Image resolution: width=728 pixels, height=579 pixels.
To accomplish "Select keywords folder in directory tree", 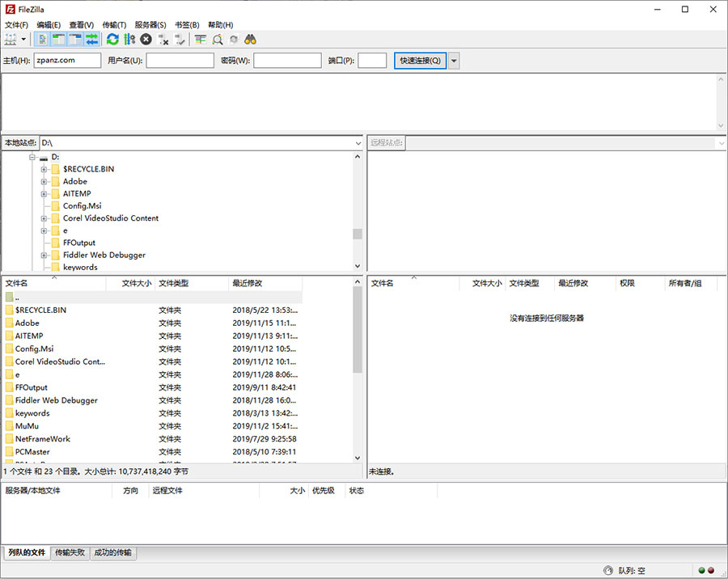I will coord(80,267).
